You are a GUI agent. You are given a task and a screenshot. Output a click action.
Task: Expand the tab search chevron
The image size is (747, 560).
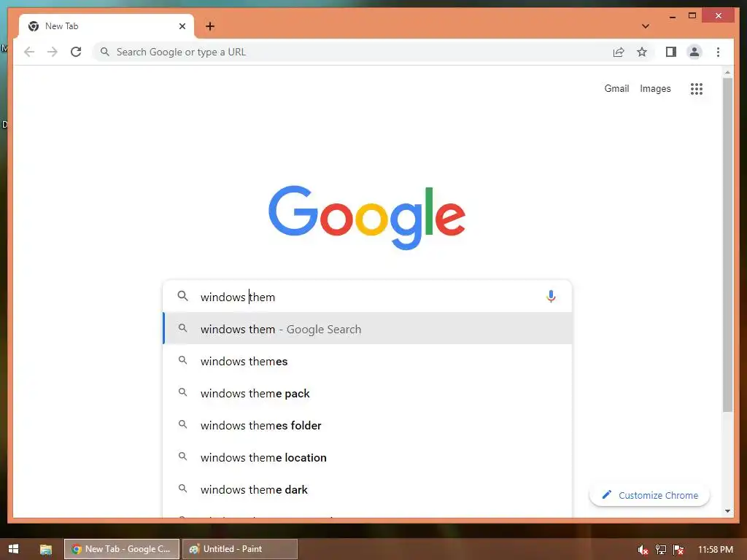pos(646,26)
